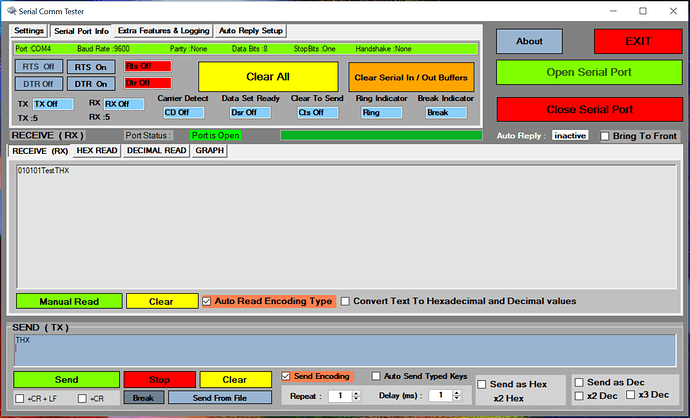690x418 pixels.
Task: Decrease Repeat value with down arrow
Action: pos(357,399)
